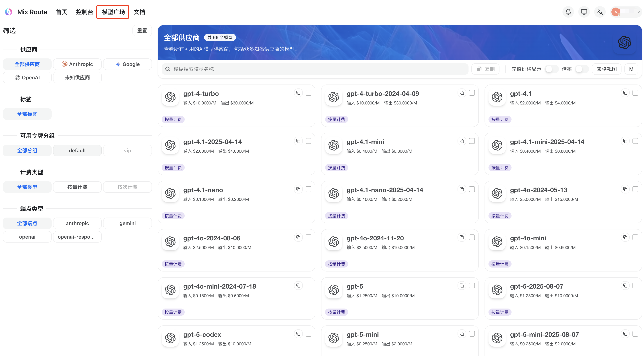Click the model name search field
Screen dimensions: 644x356
click(x=315, y=69)
